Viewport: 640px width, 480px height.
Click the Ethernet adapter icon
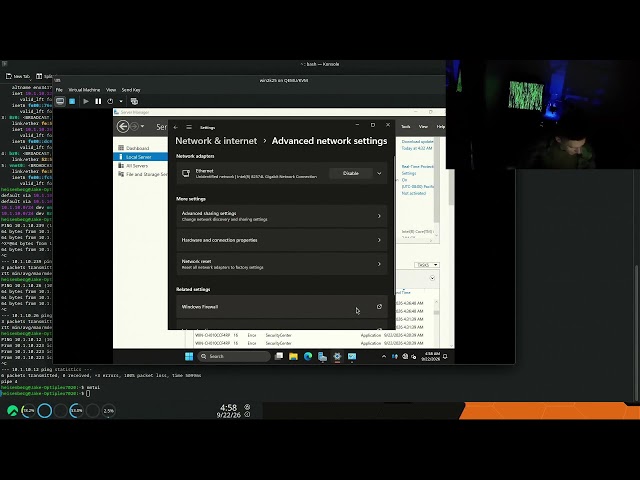[186, 173]
